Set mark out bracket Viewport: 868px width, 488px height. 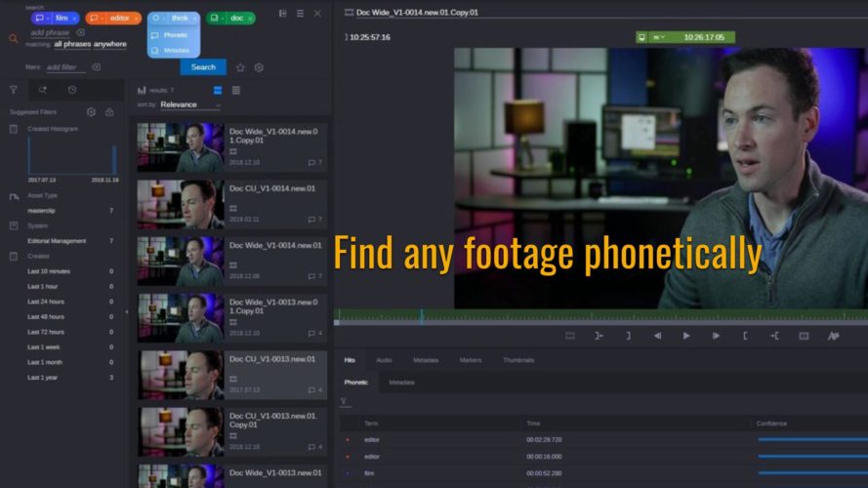pos(629,336)
